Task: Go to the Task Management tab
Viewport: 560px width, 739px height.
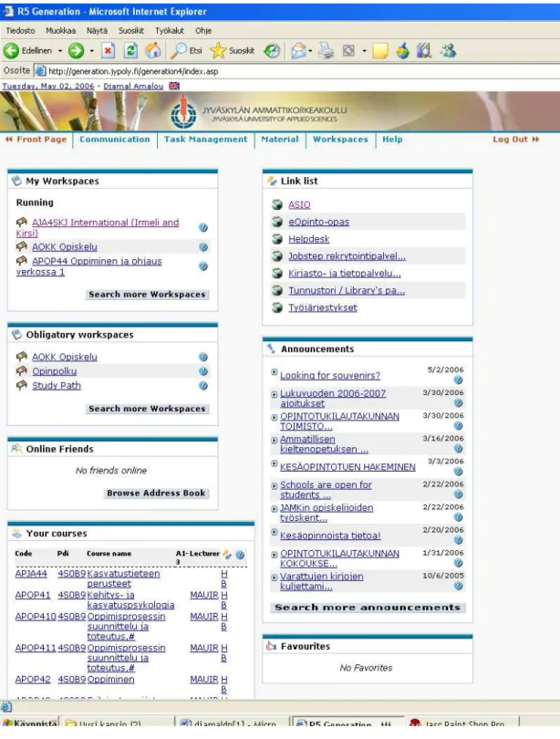Action: pyautogui.click(x=205, y=139)
